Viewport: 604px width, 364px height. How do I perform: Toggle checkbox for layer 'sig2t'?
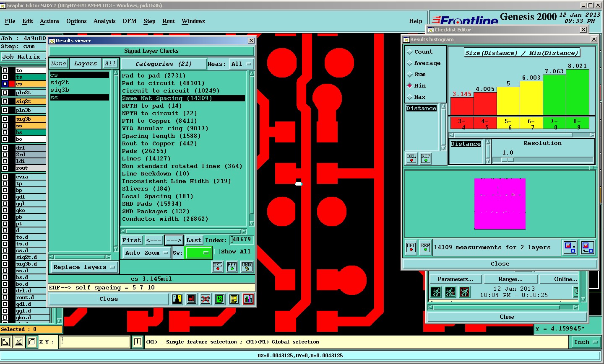click(x=5, y=101)
